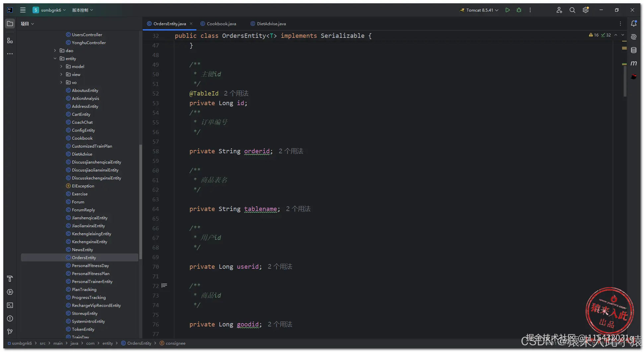The height and width of the screenshot is (352, 644).
Task: Open the Terminal tool window
Action: coord(10,305)
